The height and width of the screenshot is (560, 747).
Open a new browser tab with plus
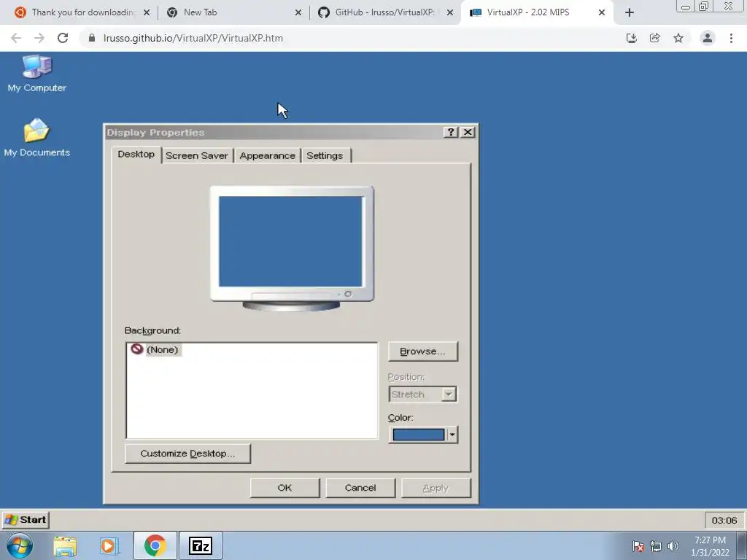pyautogui.click(x=630, y=12)
